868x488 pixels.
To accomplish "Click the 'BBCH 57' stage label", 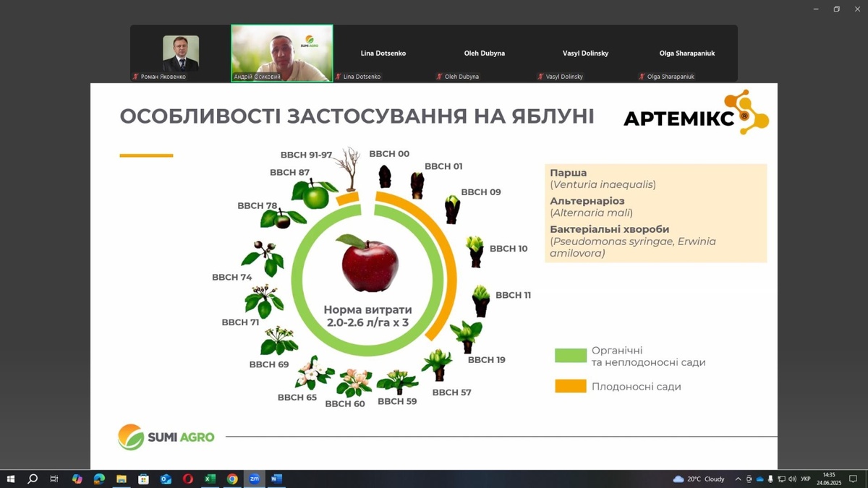I will coord(451,393).
